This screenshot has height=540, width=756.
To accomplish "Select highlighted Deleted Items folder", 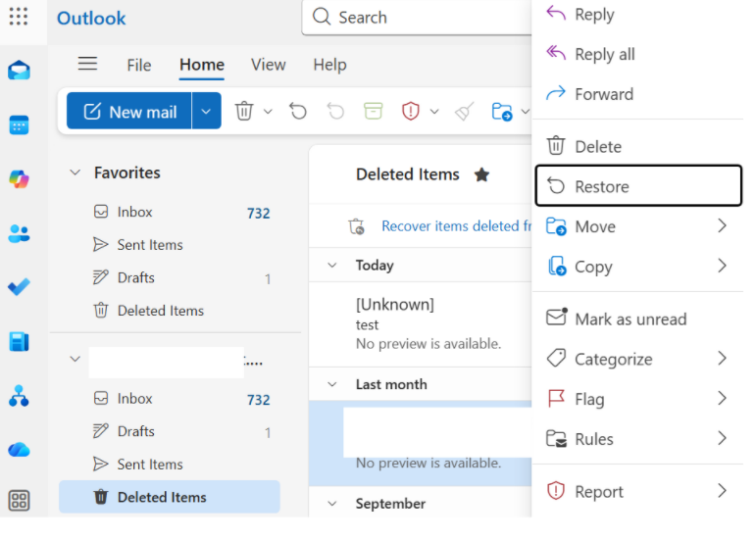I will [x=170, y=497].
